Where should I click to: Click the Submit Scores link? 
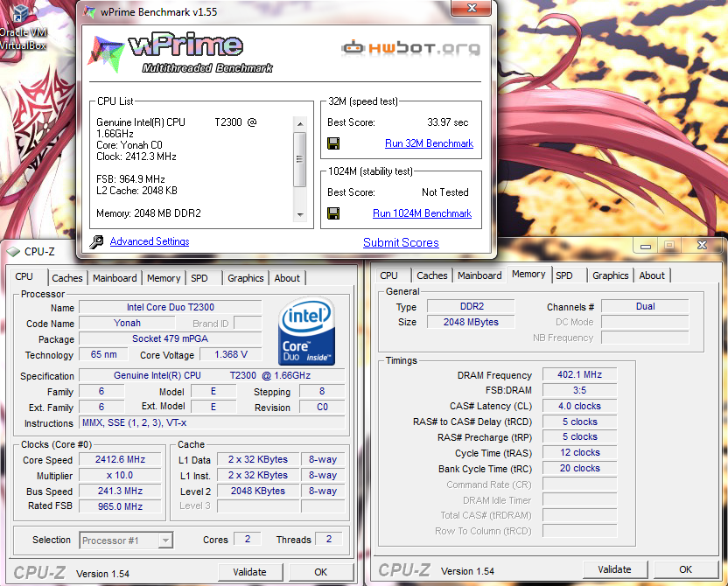tap(401, 242)
